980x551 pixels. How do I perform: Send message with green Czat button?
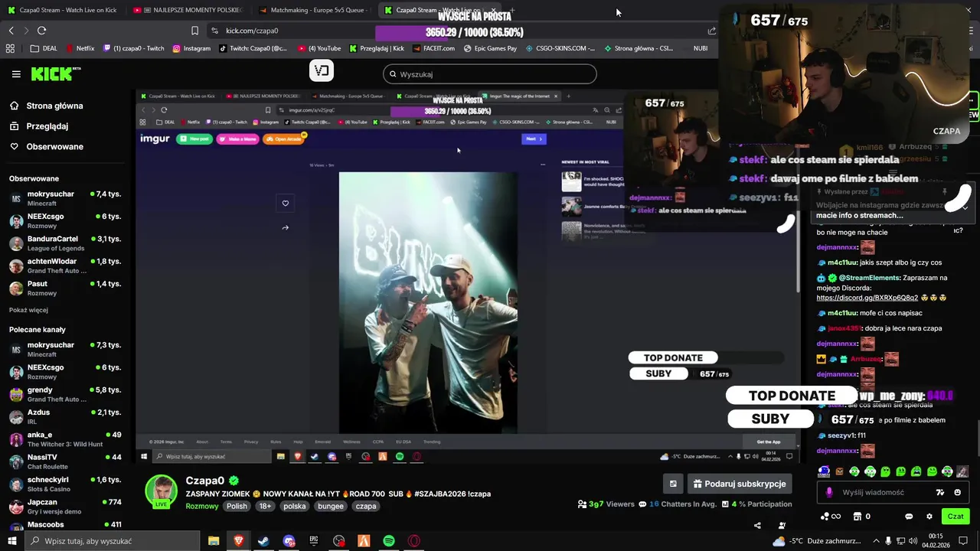point(955,517)
